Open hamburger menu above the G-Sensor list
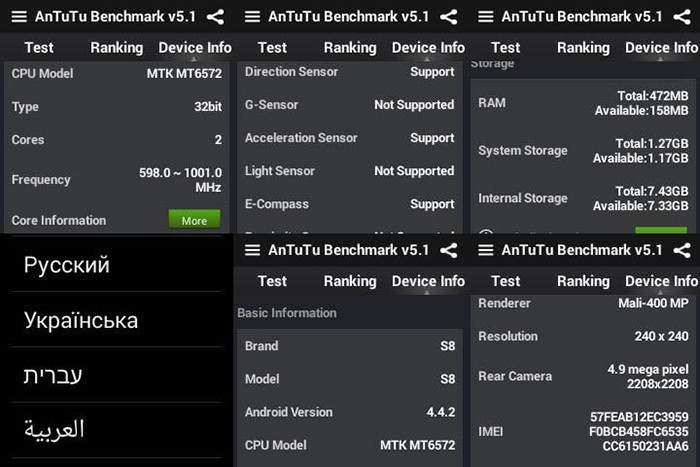The height and width of the screenshot is (467, 700). pyautogui.click(x=252, y=17)
